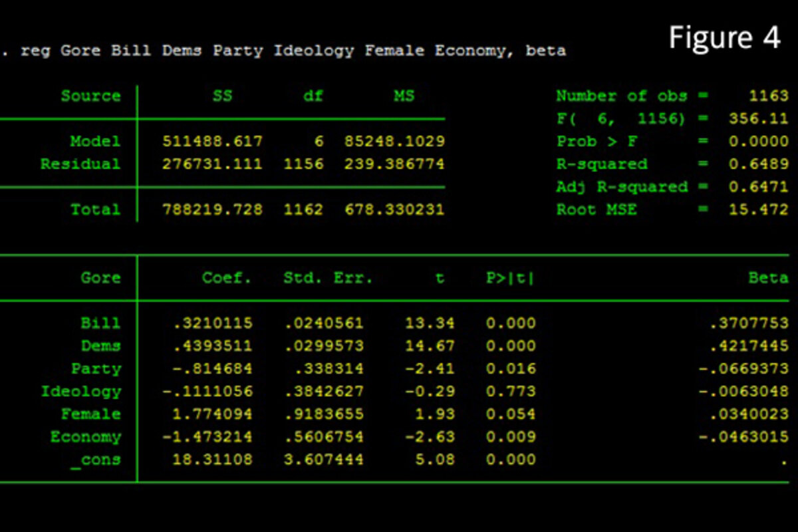Select the Ideology p-value 0.773
This screenshot has height=532, width=798.
point(510,392)
